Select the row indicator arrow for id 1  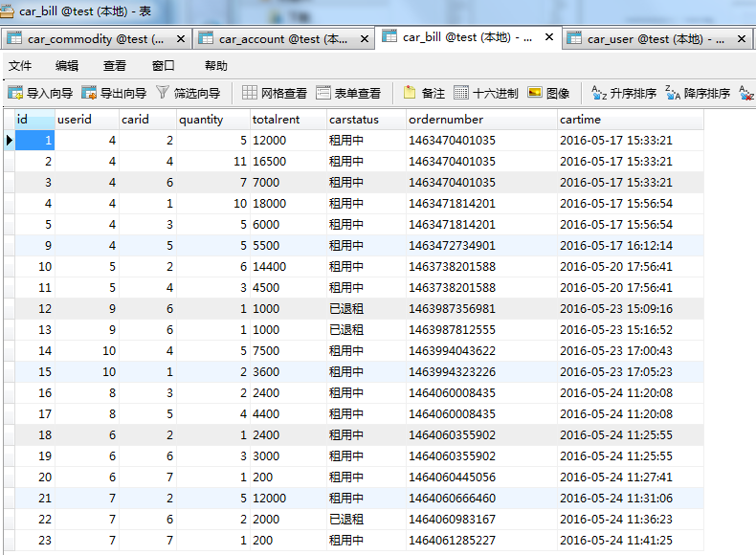(10, 141)
